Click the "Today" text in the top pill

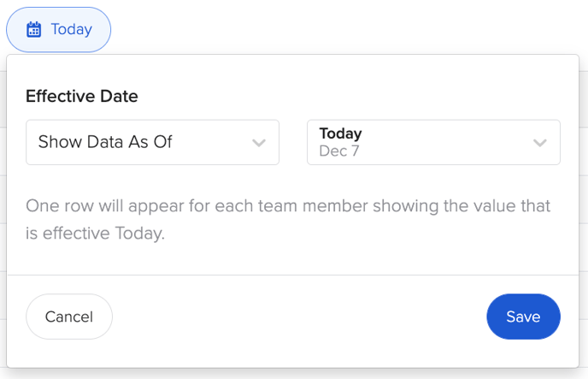pos(71,30)
